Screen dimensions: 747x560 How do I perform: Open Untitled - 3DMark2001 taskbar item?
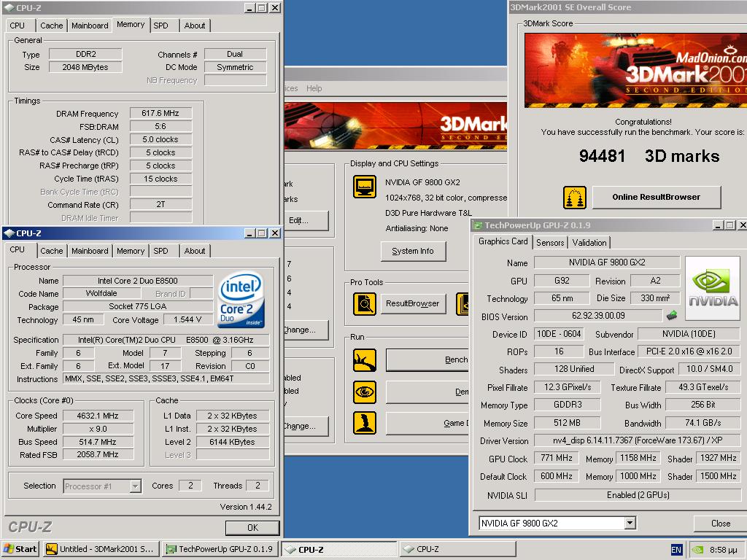101,549
